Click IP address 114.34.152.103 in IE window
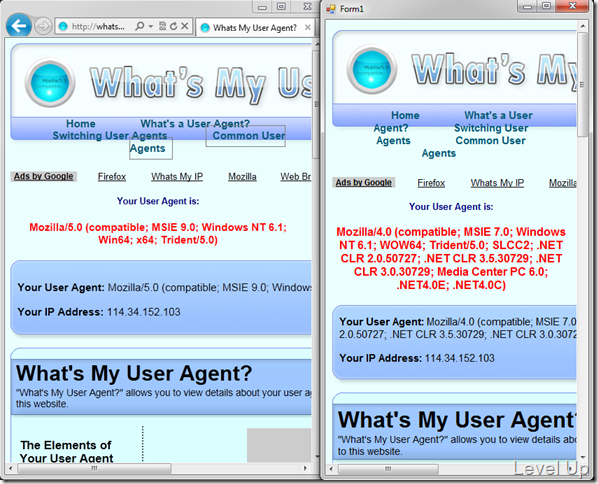 [143, 312]
